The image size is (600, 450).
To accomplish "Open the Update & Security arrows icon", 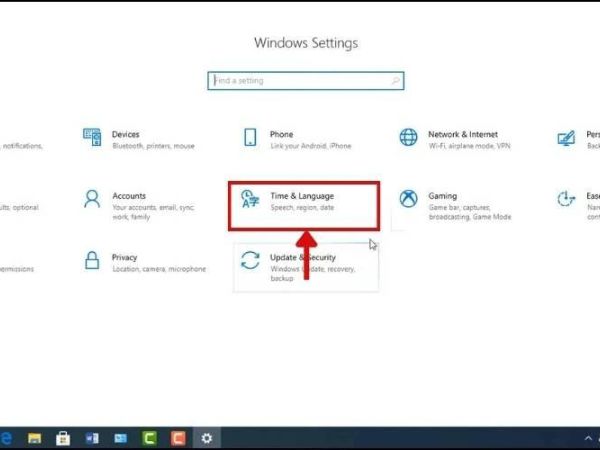I will 250,260.
